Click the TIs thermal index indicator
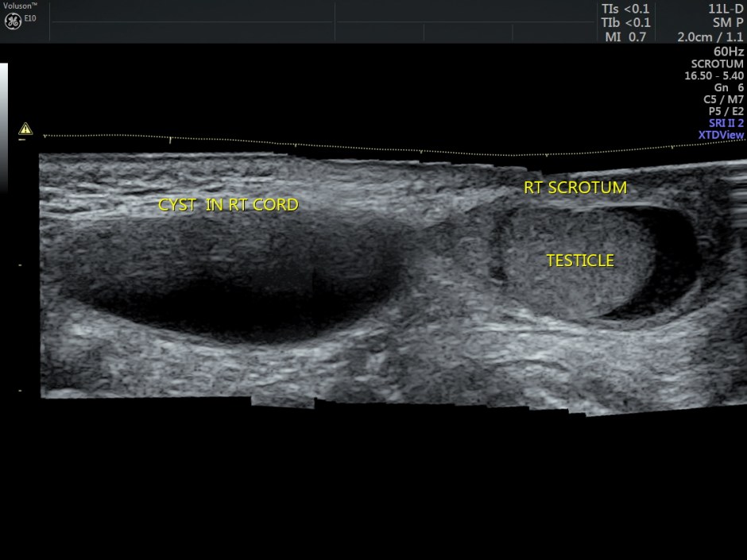Screen dimensions: 747x560 pos(627,8)
